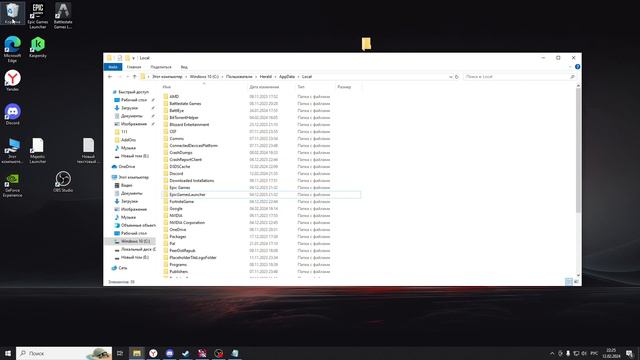Click Herald in the address path
This screenshot has width=640, height=360.
point(266,77)
